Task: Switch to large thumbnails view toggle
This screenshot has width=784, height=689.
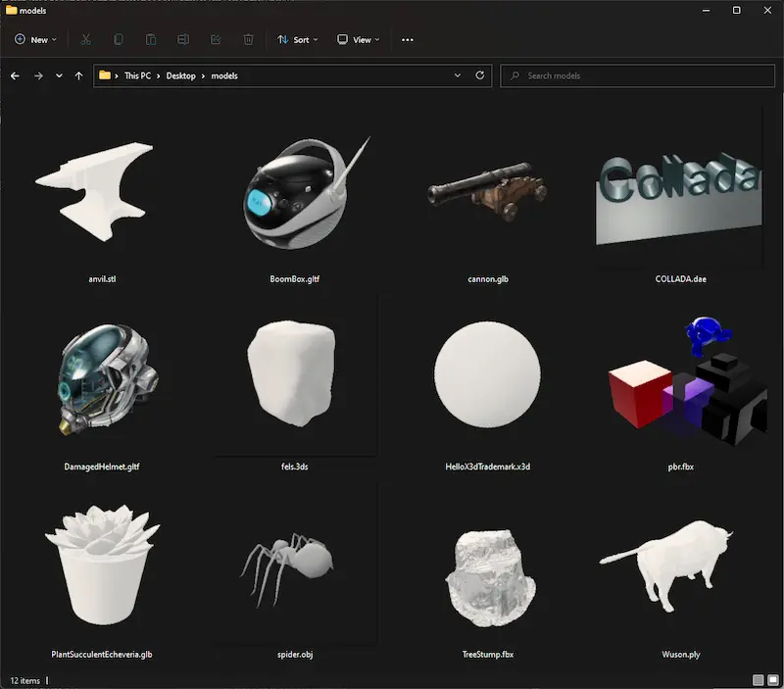Action: 773,680
